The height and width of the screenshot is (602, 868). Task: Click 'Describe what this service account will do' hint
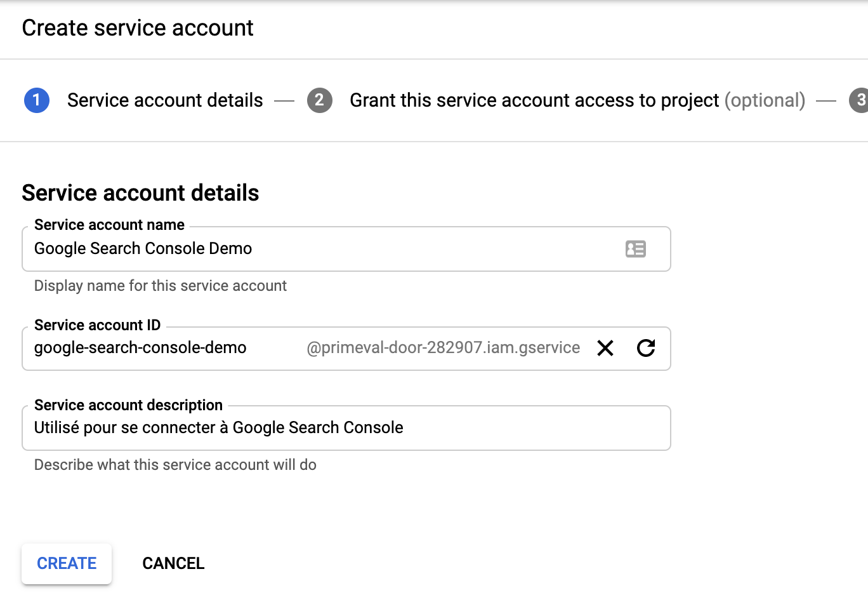click(175, 465)
